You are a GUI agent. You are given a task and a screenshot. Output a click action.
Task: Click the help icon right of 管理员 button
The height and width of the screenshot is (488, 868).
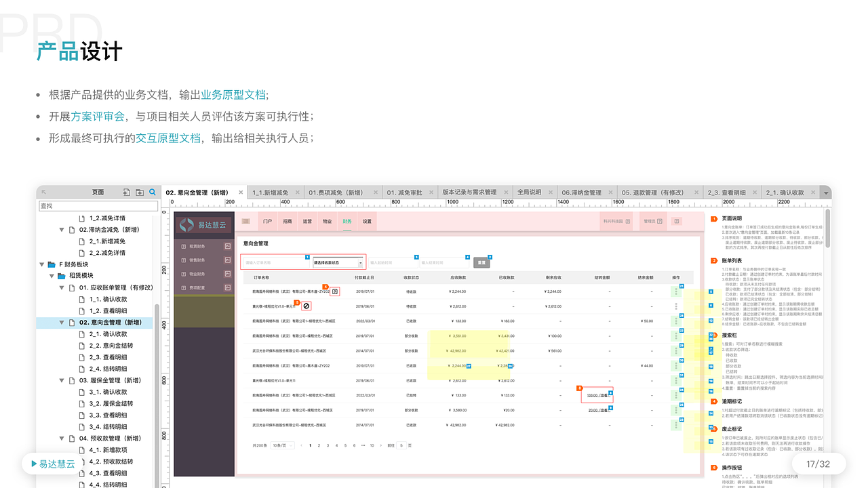[x=676, y=221]
